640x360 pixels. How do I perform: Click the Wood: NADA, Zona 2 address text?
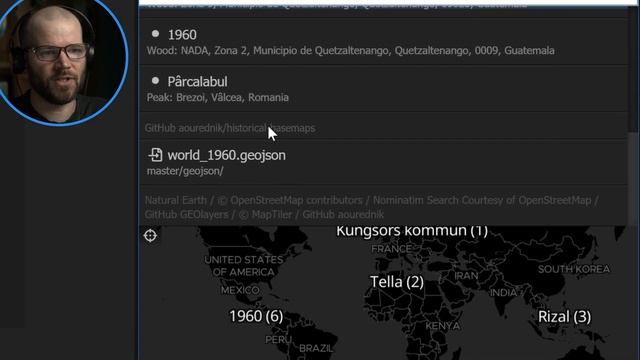(351, 51)
